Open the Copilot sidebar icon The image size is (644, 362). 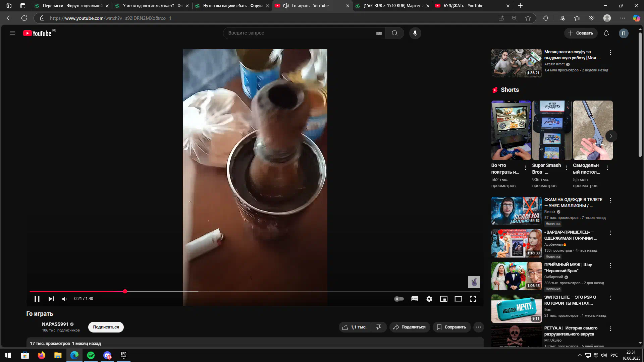(x=636, y=18)
